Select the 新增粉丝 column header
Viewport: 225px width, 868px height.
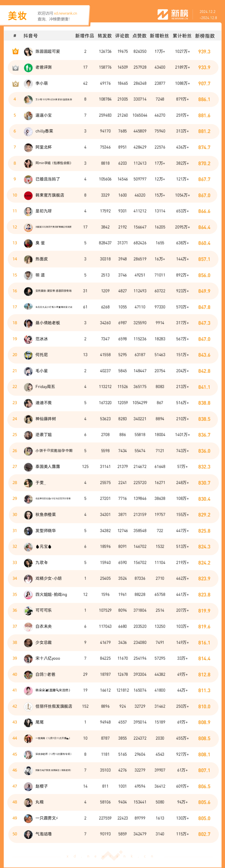(159, 36)
